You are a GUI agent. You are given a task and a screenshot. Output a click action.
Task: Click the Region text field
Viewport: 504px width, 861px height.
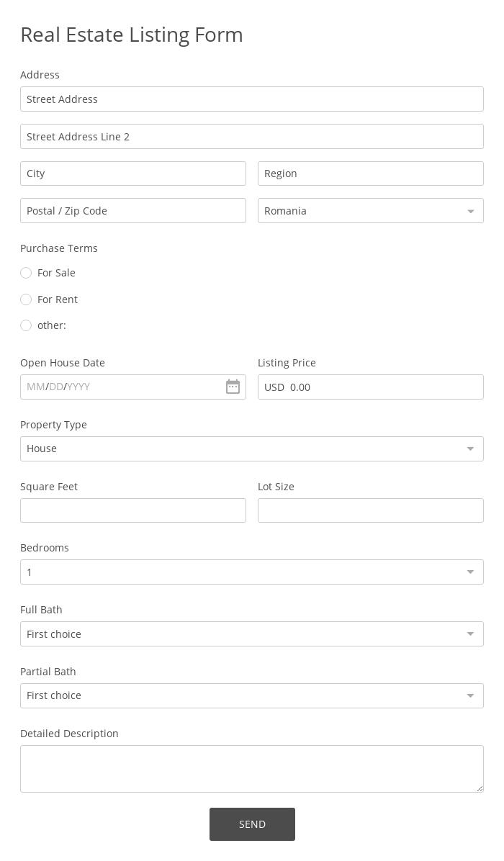click(x=370, y=173)
